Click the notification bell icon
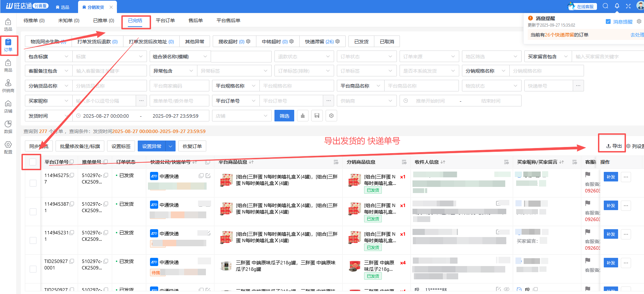This screenshot has width=644, height=294. [617, 6]
